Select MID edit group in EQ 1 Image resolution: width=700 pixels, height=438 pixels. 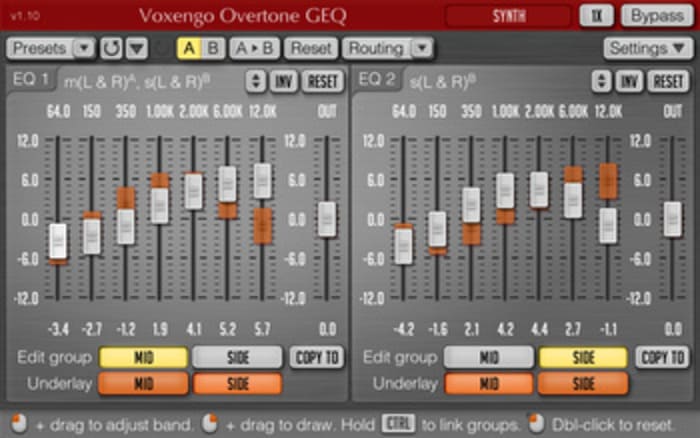(x=144, y=358)
